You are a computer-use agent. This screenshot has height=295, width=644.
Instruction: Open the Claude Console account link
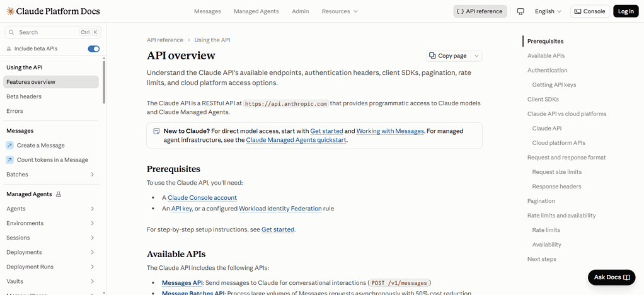pos(202,198)
